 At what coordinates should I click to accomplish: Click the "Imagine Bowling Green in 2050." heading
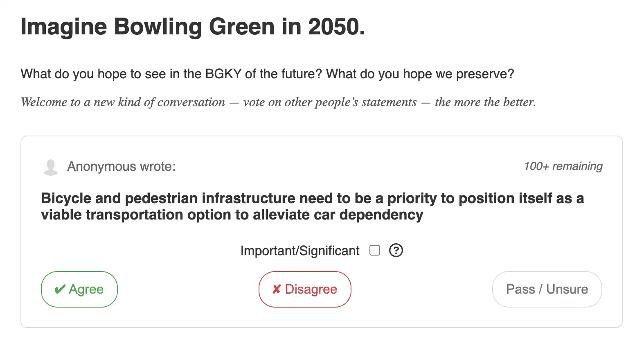coord(193,27)
